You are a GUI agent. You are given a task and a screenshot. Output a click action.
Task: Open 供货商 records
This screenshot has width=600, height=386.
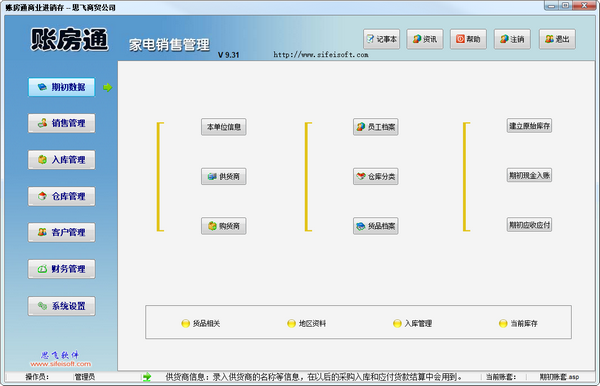pyautogui.click(x=224, y=176)
